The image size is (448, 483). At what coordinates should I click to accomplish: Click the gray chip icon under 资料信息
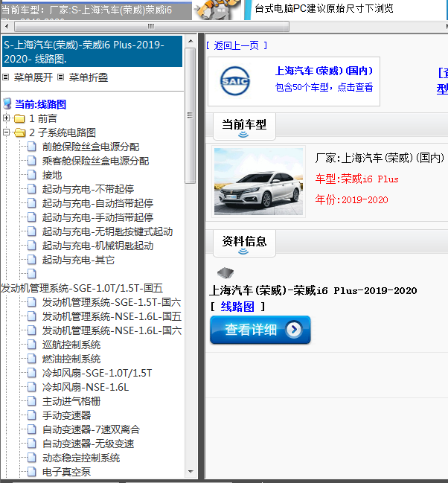pos(225,272)
